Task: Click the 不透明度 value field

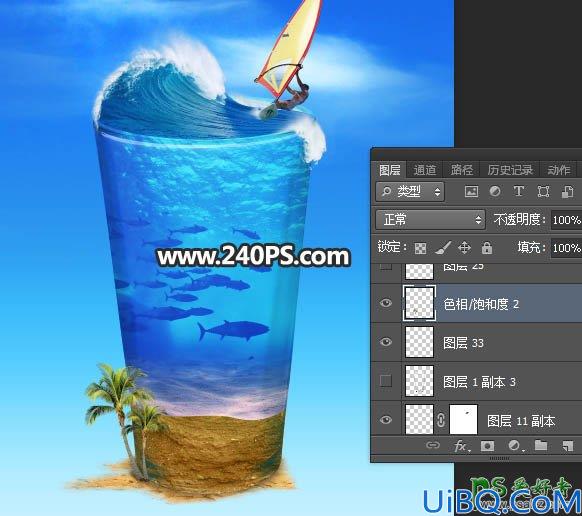Action: click(x=566, y=220)
